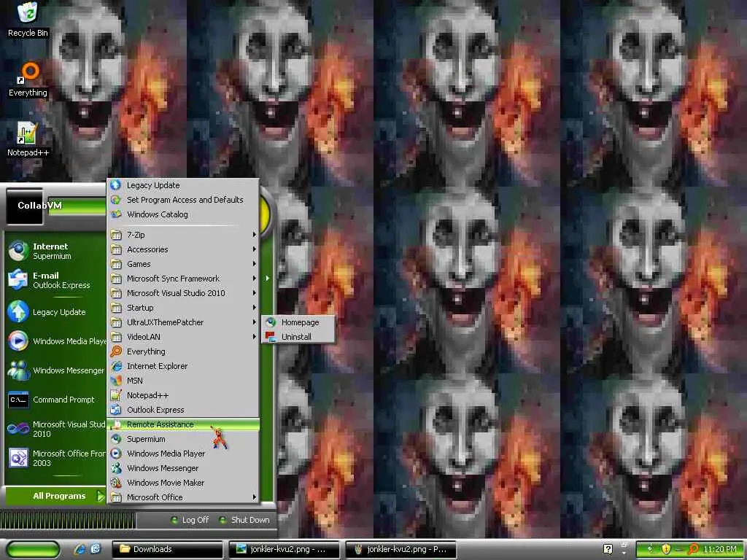Image resolution: width=747 pixels, height=560 pixels.
Task: Expand the 7-Zip folder submenu
Action: pyautogui.click(x=183, y=235)
